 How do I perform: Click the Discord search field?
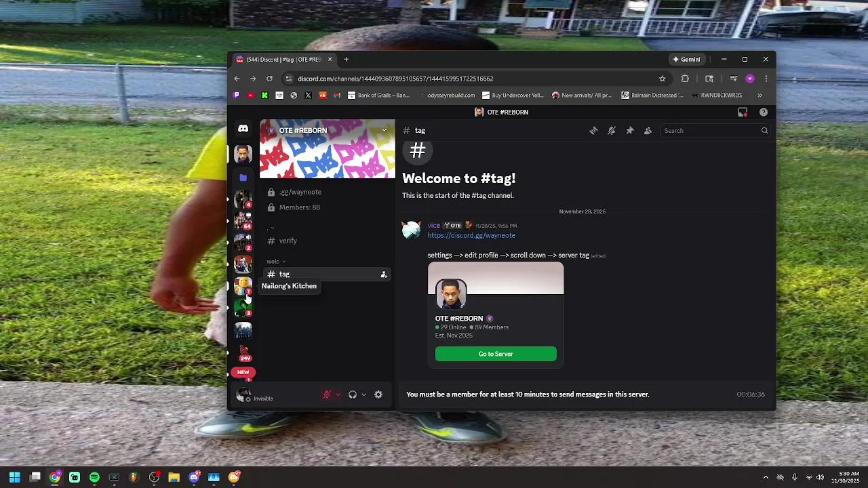coord(715,131)
